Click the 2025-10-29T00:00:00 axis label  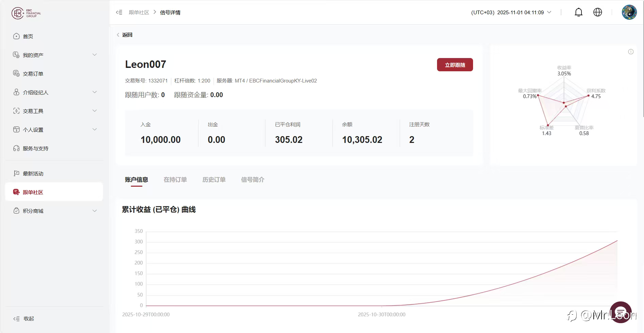click(x=146, y=315)
